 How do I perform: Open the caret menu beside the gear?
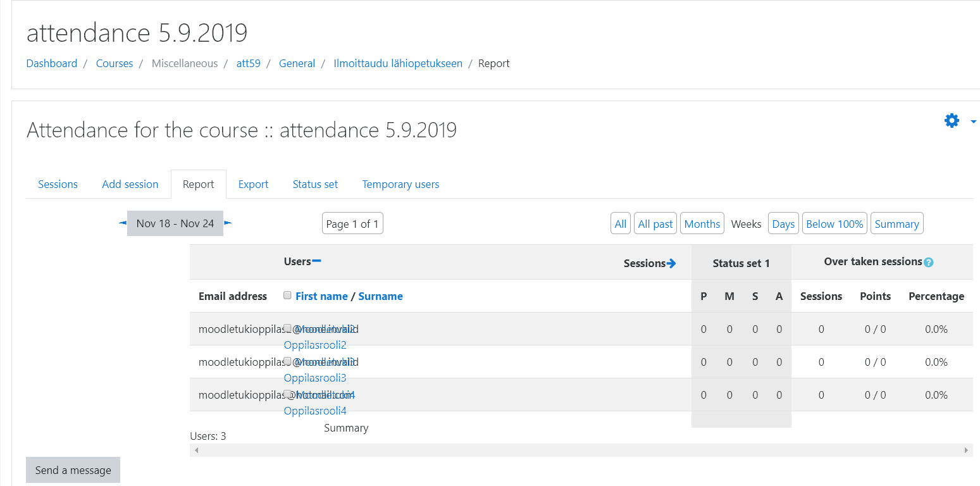(x=972, y=121)
